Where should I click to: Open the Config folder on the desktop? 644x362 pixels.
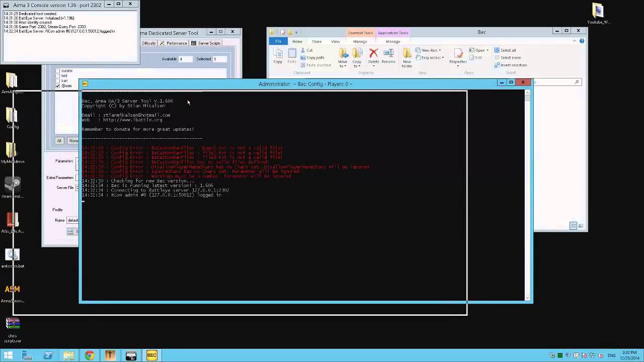click(12, 119)
